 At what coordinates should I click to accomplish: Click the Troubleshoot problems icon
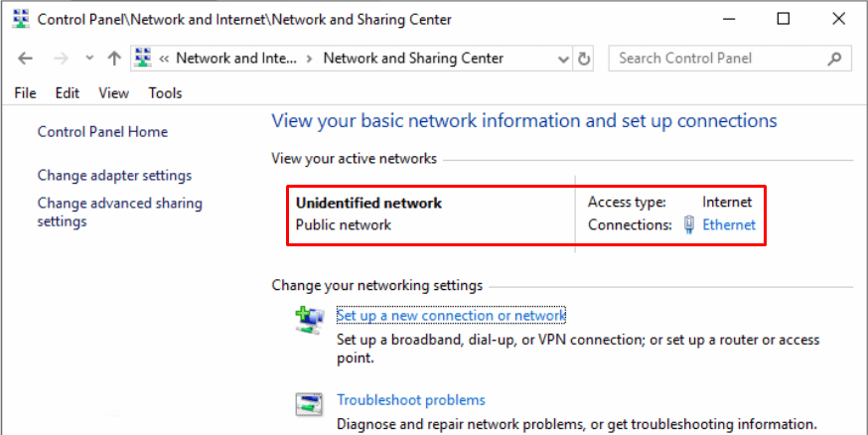tap(308, 404)
